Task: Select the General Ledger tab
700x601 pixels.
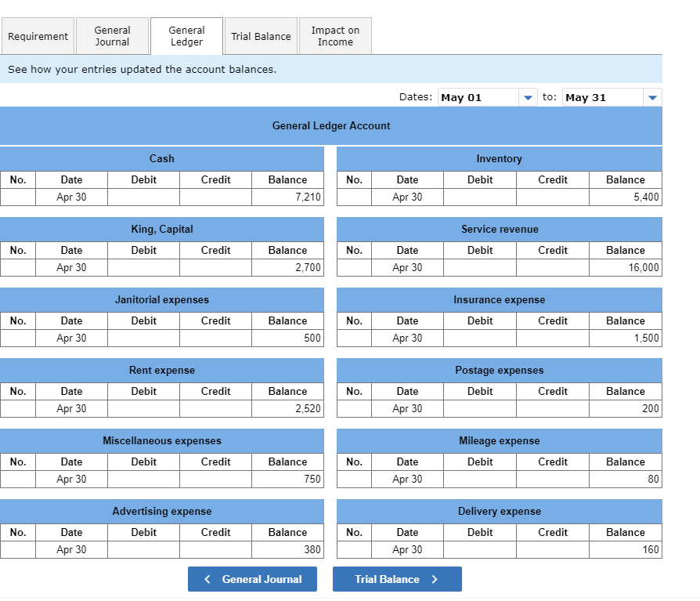Action: point(186,36)
